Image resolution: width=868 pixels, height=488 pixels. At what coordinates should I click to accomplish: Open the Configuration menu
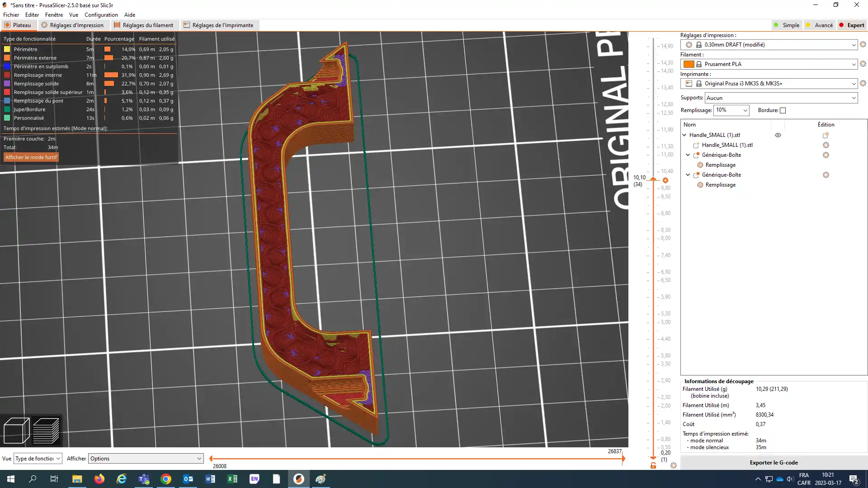[101, 15]
